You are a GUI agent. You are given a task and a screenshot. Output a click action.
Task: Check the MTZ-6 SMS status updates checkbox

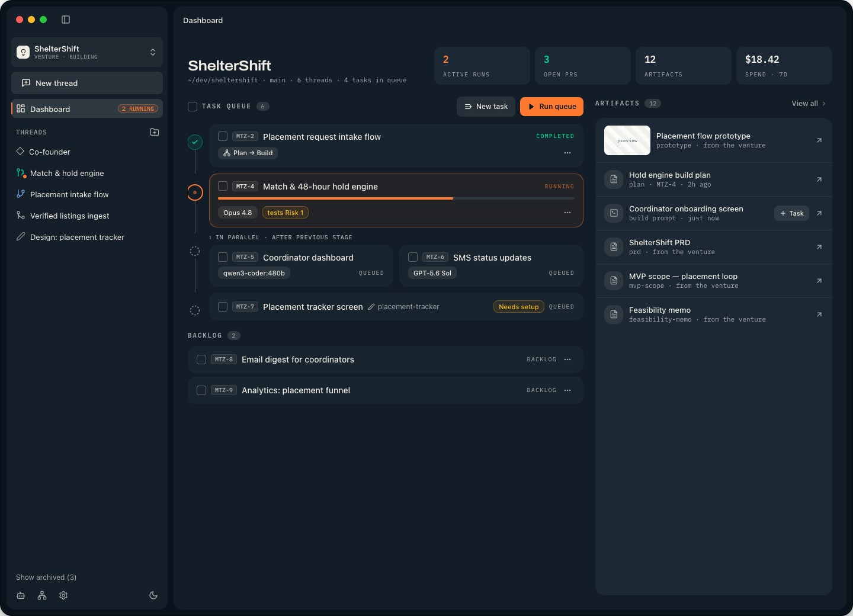[413, 257]
